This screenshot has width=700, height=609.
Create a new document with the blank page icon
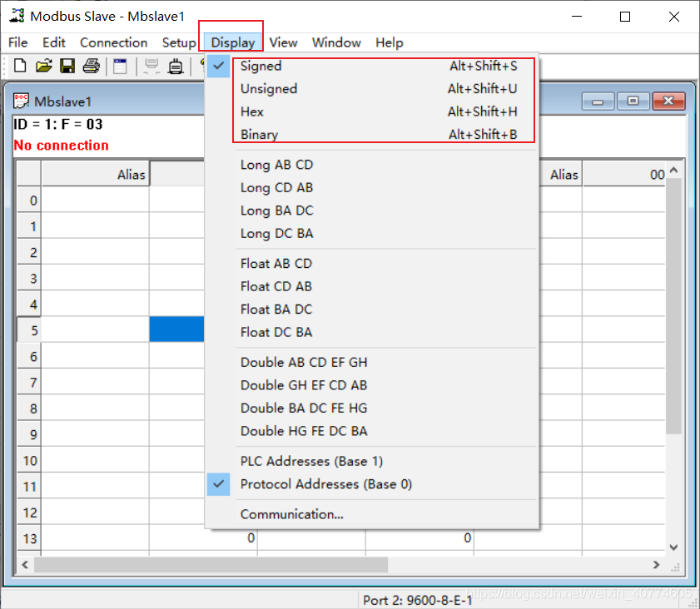click(20, 66)
